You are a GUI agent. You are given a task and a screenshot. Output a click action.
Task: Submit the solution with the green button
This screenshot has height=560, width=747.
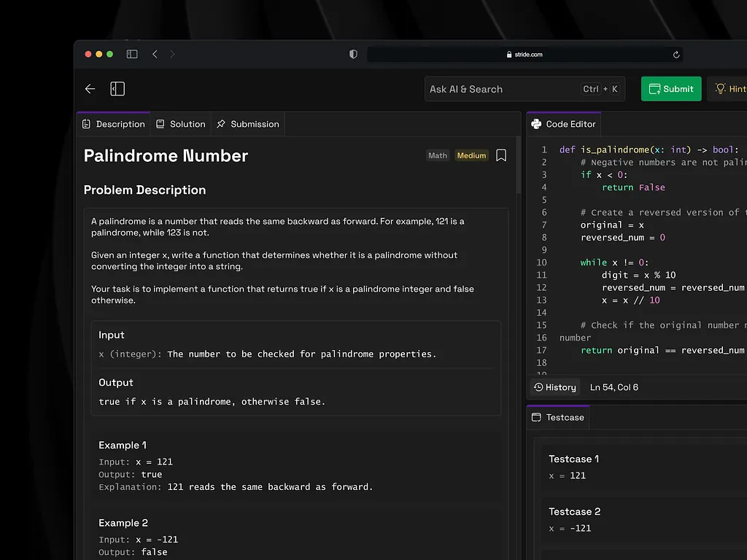coord(671,89)
